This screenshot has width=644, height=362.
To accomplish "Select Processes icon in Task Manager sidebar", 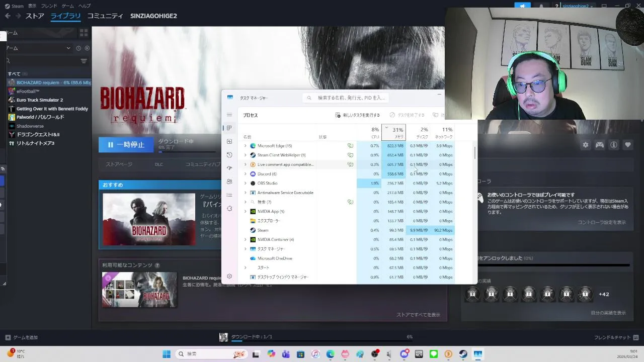I will click(x=229, y=128).
